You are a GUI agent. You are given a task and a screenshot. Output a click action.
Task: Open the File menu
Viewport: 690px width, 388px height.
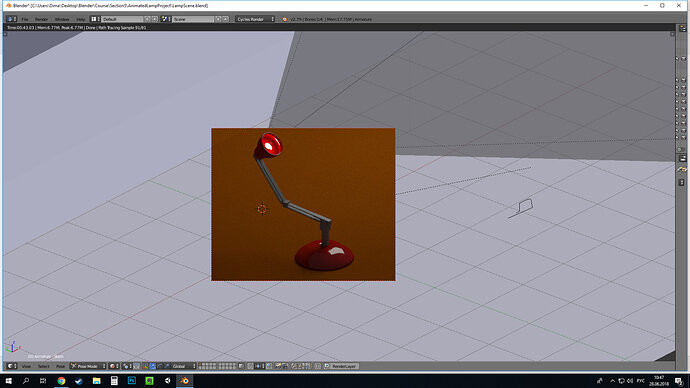pyautogui.click(x=25, y=19)
